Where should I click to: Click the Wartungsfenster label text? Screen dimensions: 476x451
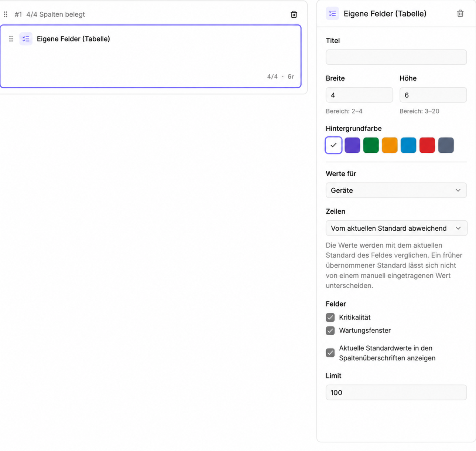click(x=365, y=330)
